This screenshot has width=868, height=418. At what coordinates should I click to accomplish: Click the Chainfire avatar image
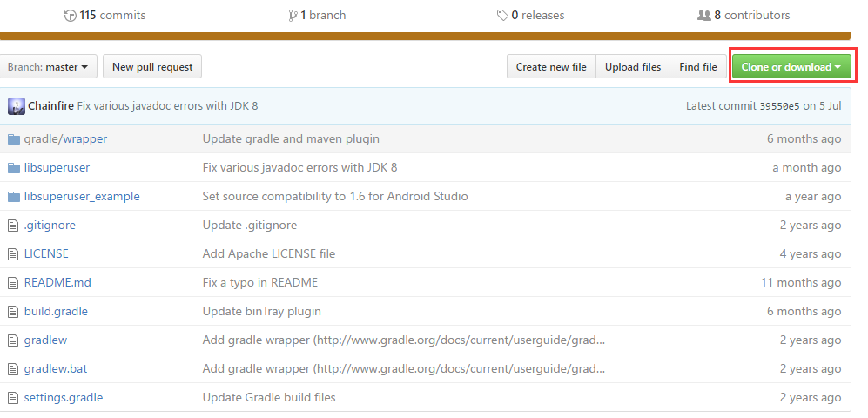(x=16, y=105)
